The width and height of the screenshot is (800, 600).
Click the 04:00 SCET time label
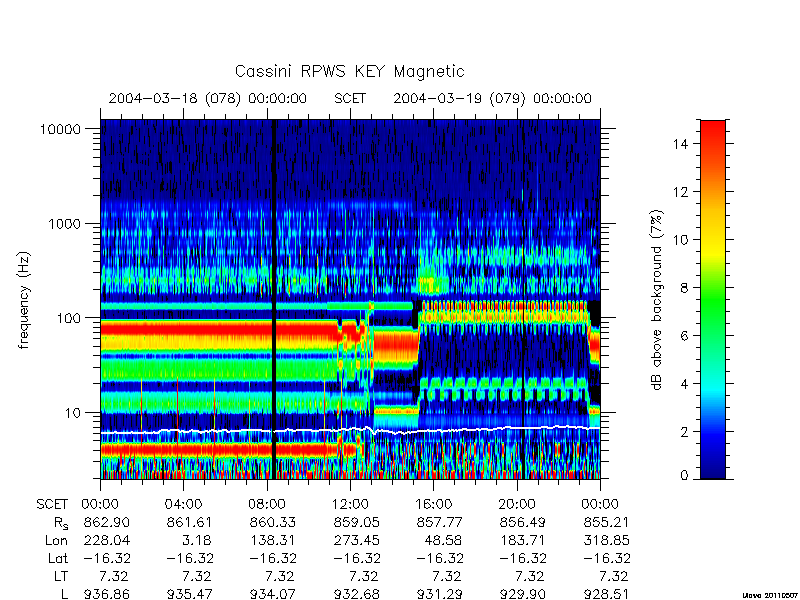coord(183,505)
